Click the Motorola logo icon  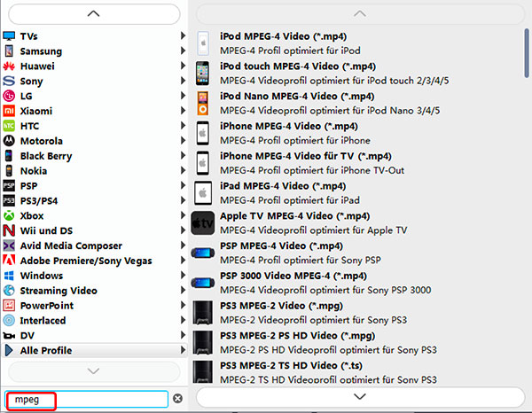9,141
